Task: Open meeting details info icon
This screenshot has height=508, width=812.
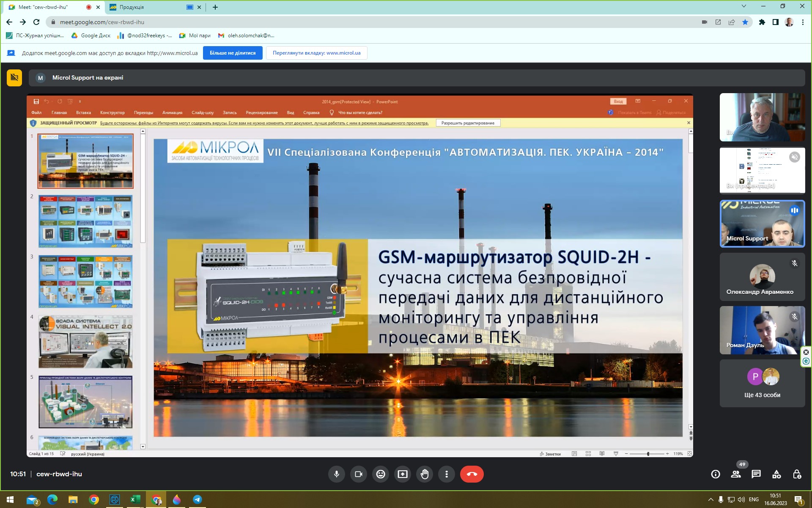Action: tap(716, 474)
